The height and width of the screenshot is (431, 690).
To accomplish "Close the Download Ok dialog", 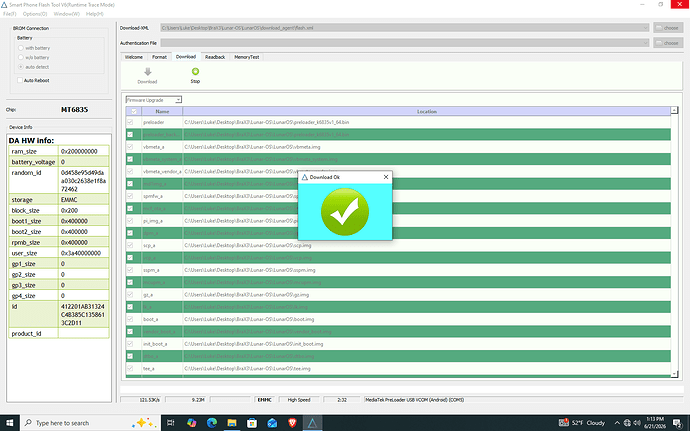I will tap(386, 177).
